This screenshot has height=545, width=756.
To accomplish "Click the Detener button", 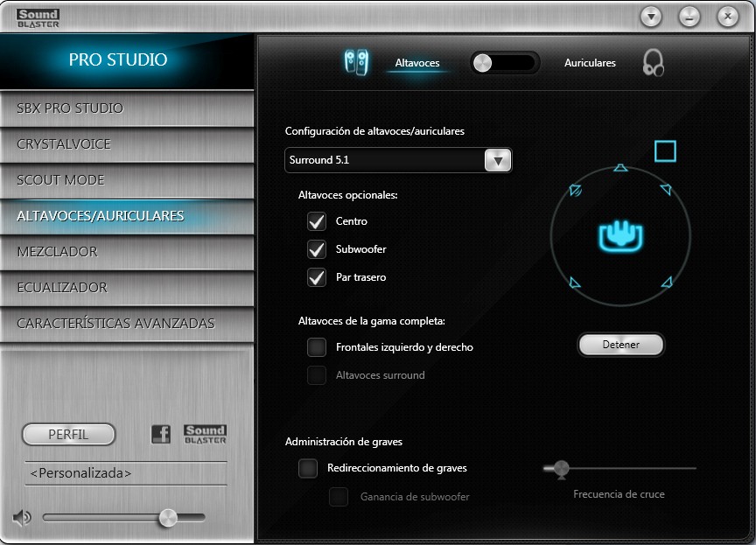I will 620,345.
